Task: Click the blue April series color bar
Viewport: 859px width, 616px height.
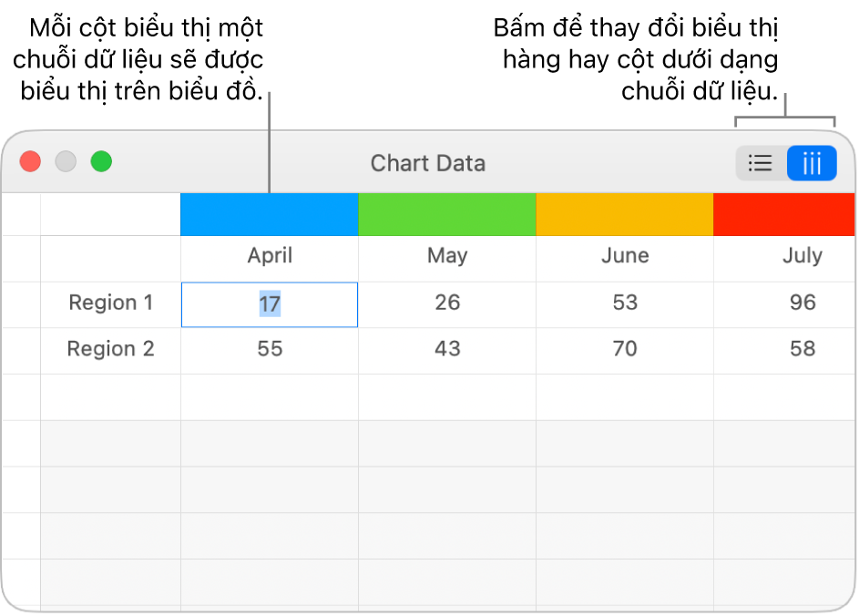Action: [270, 214]
